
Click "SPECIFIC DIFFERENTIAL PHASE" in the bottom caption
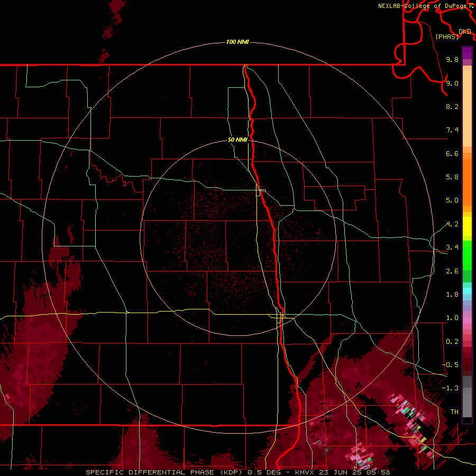(x=151, y=472)
